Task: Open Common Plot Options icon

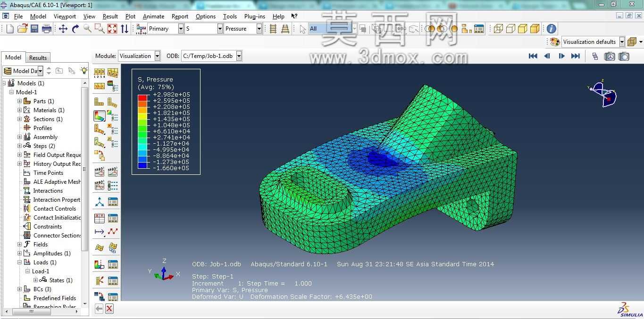Action: (x=99, y=73)
